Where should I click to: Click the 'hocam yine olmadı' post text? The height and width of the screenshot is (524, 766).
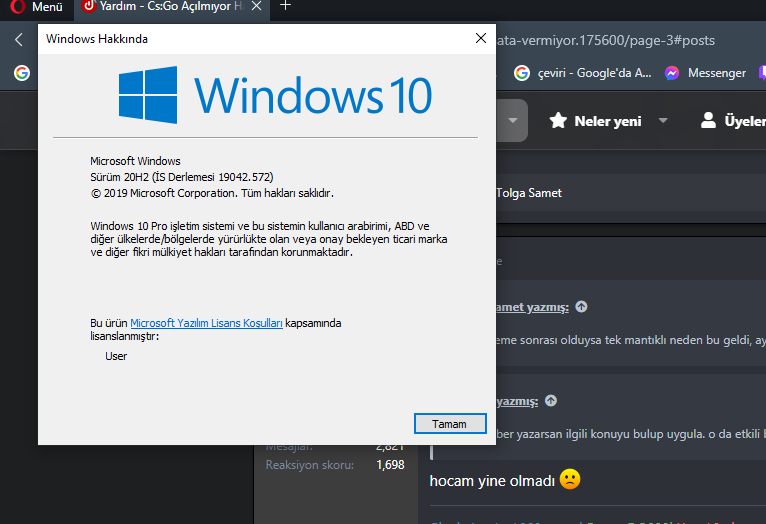pyautogui.click(x=492, y=481)
